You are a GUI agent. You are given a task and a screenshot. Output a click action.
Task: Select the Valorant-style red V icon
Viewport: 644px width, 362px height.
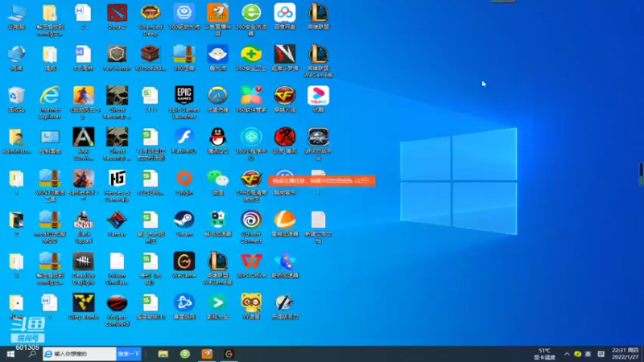pyautogui.click(x=285, y=54)
